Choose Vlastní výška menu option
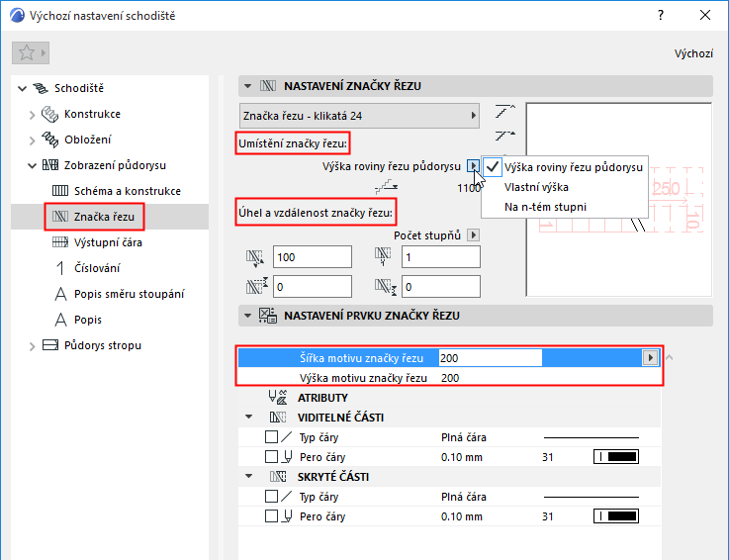729x560 pixels. coord(565,187)
